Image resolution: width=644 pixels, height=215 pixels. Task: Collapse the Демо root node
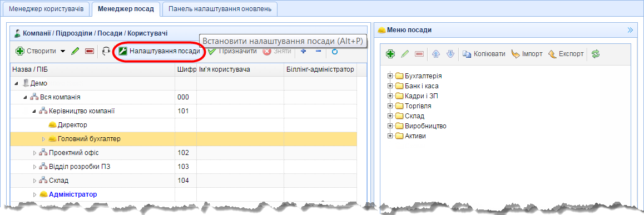(x=17, y=83)
